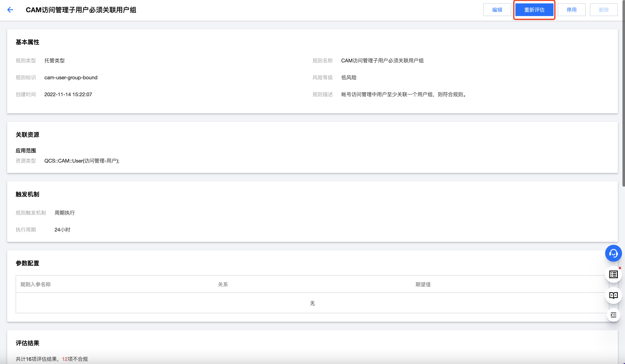625x364 pixels.
Task: Click the 评估结果 section heading
Action: [x=27, y=343]
